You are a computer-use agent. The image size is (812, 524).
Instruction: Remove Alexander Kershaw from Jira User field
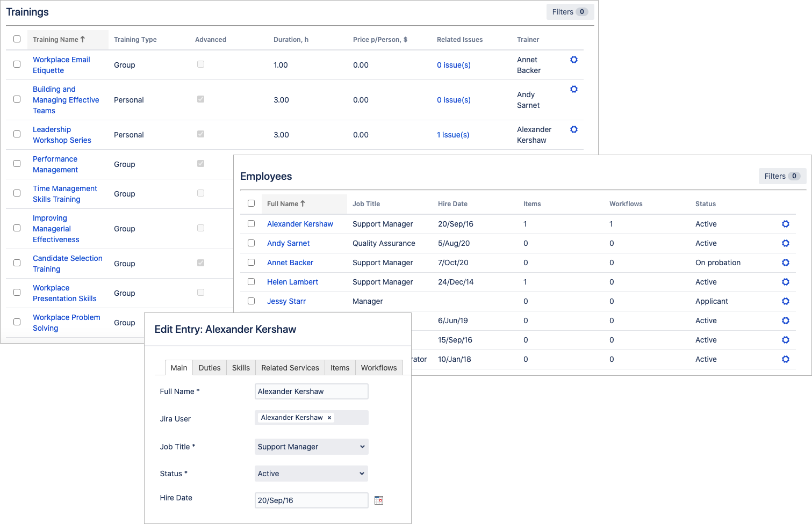pos(329,418)
